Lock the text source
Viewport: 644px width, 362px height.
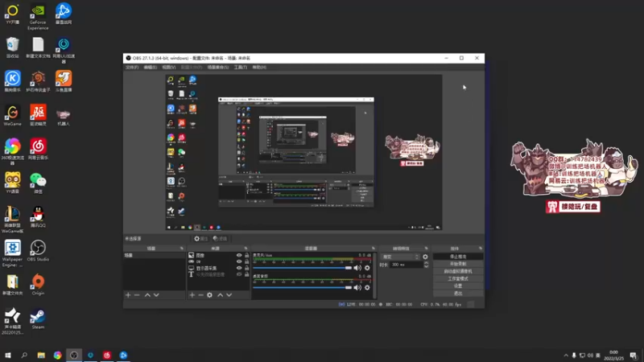point(247,274)
